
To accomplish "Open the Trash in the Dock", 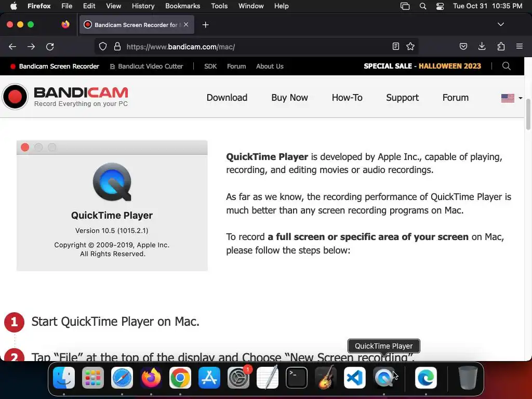I will point(468,378).
